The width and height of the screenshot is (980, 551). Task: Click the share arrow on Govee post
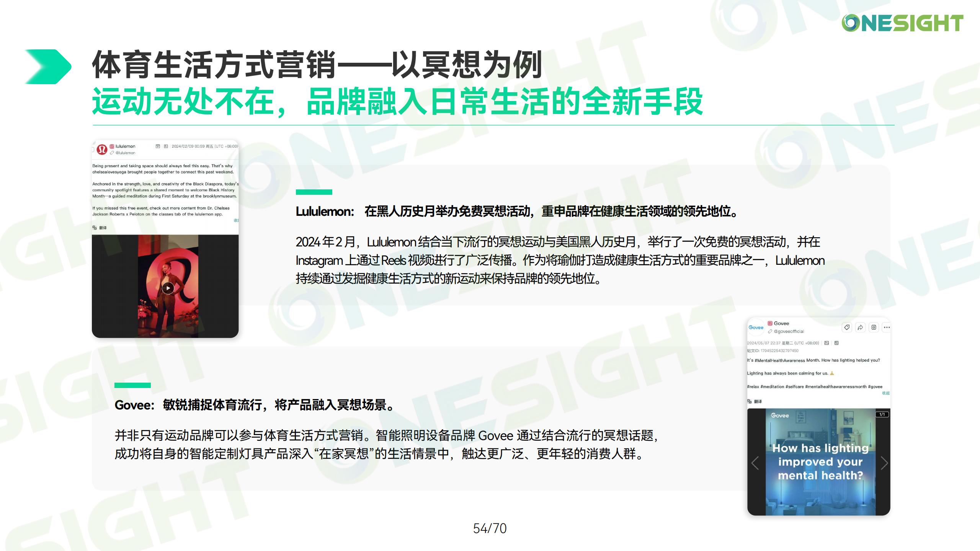(860, 327)
